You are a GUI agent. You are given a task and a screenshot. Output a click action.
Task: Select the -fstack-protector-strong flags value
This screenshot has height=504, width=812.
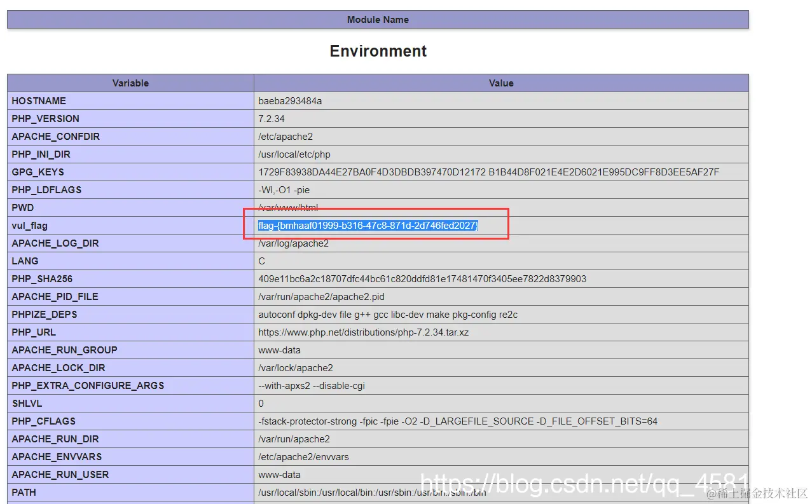tap(458, 421)
